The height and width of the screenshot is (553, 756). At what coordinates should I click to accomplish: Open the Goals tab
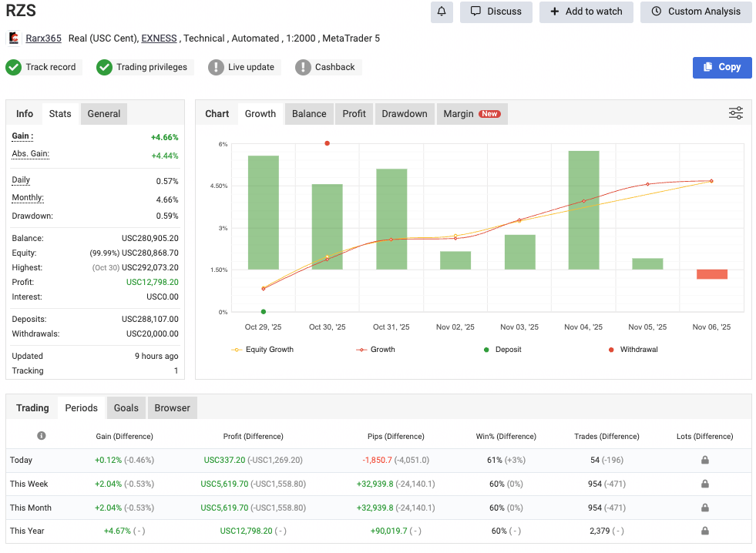[126, 407]
